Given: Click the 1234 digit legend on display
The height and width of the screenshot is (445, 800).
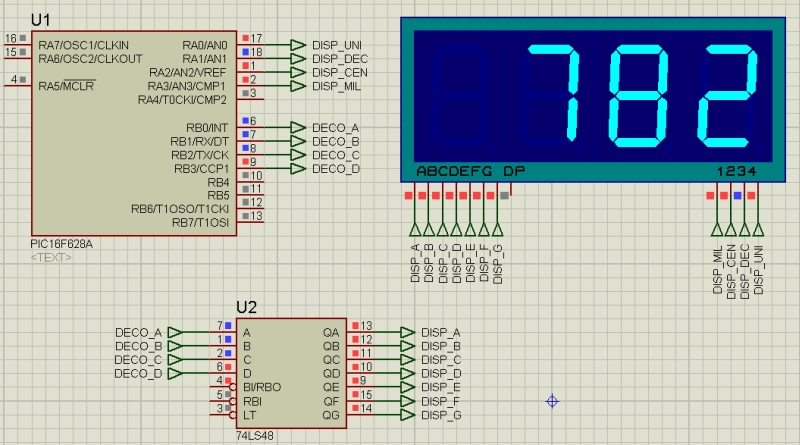Looking at the screenshot, I should [736, 171].
